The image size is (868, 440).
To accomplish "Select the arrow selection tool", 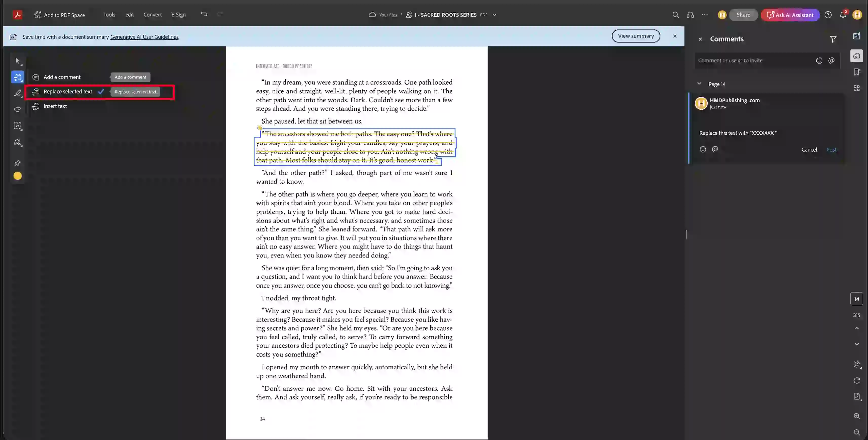I will (x=17, y=61).
